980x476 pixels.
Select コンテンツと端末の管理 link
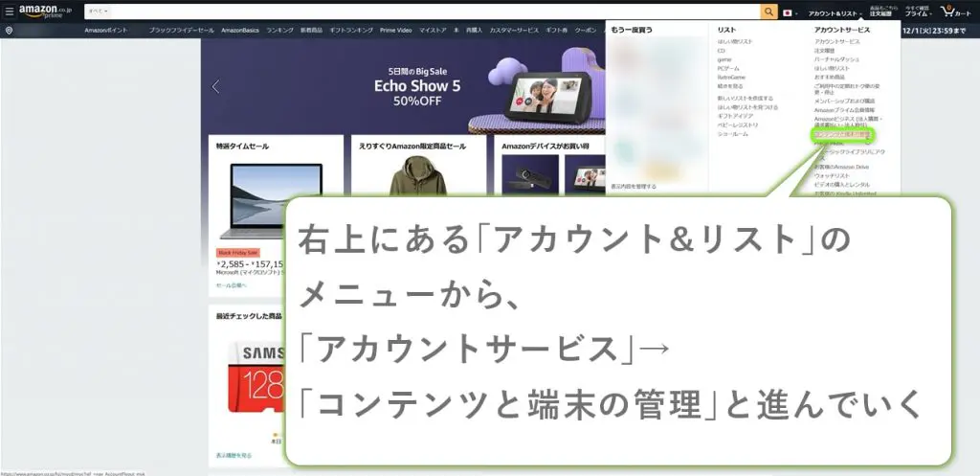click(842, 134)
